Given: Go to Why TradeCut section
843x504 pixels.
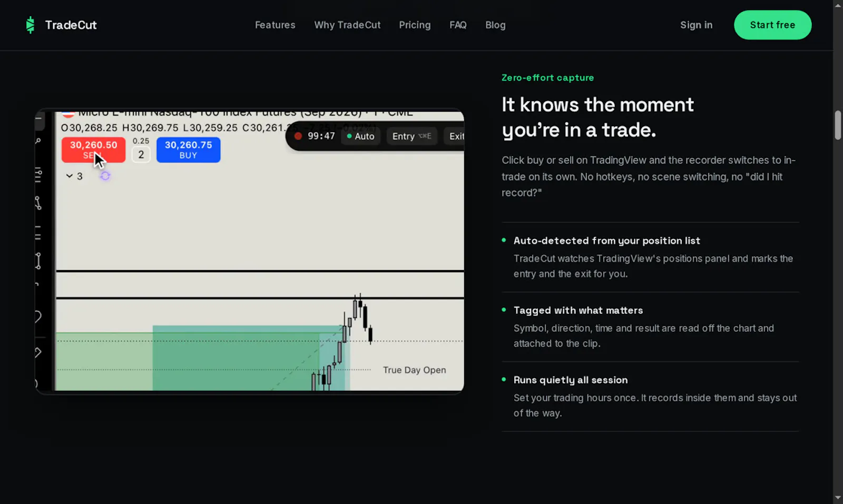Looking at the screenshot, I should (347, 25).
